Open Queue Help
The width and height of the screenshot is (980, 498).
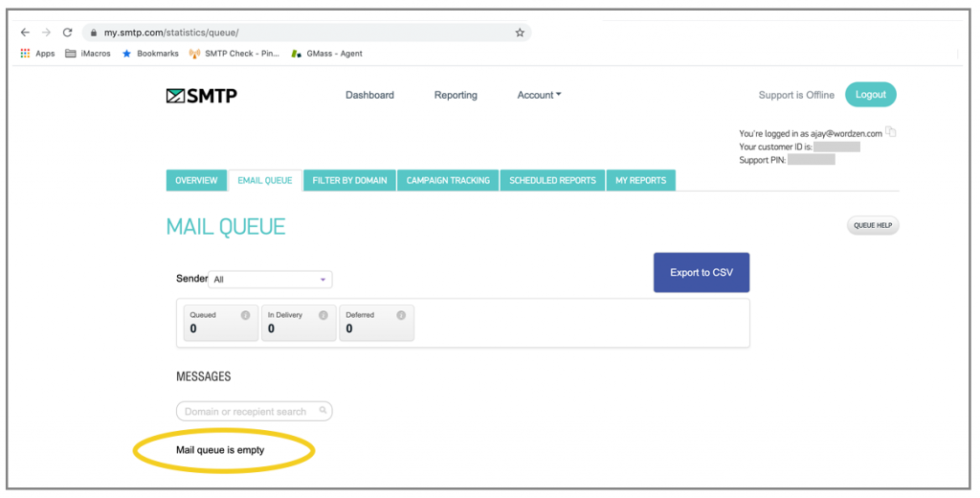coord(872,226)
